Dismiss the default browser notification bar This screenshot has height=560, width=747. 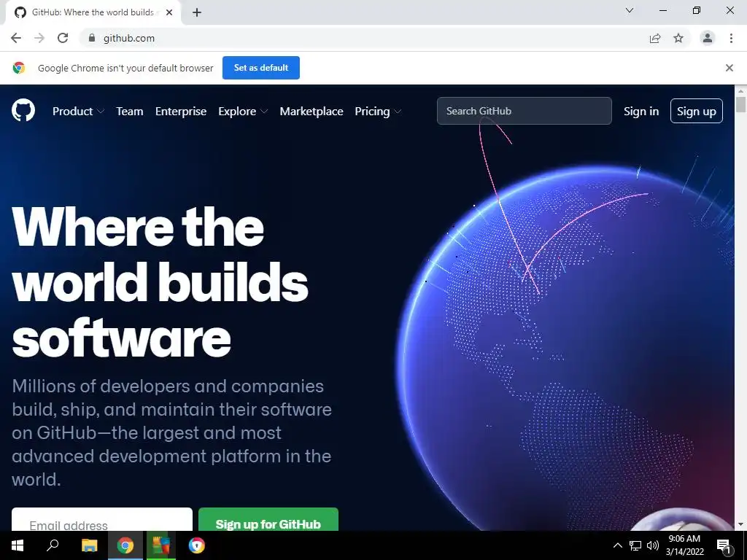point(729,68)
